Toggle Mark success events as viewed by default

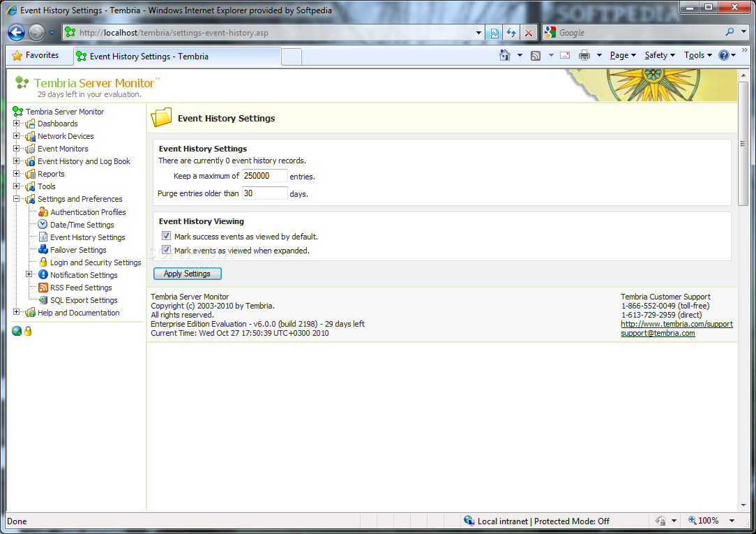point(167,236)
